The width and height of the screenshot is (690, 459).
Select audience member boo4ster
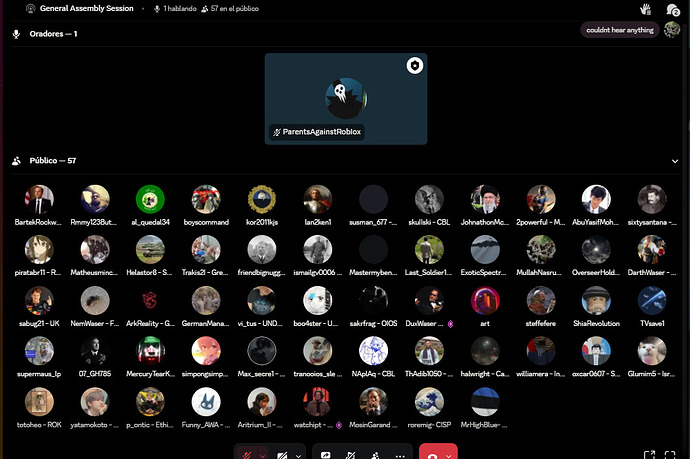317,306
